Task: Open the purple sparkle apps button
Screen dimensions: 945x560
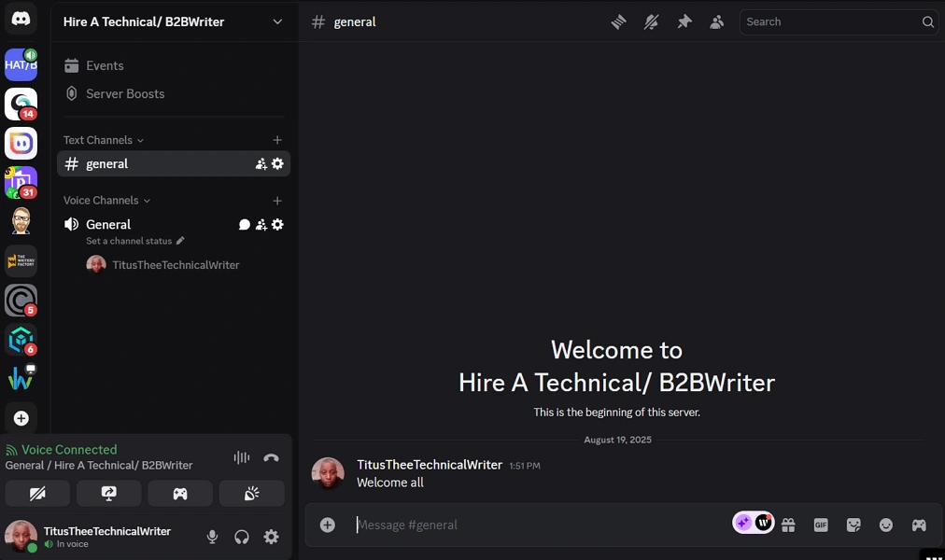Action: 743,523
